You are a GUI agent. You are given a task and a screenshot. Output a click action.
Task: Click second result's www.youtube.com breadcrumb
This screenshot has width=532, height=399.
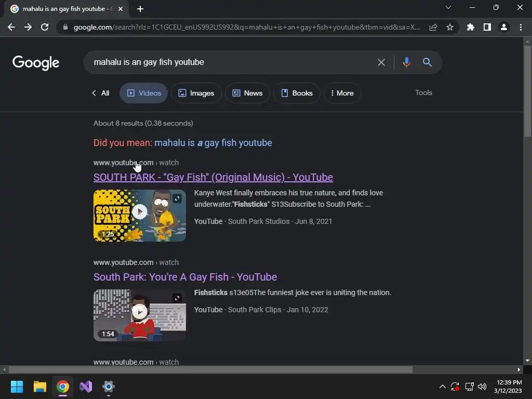click(x=124, y=262)
